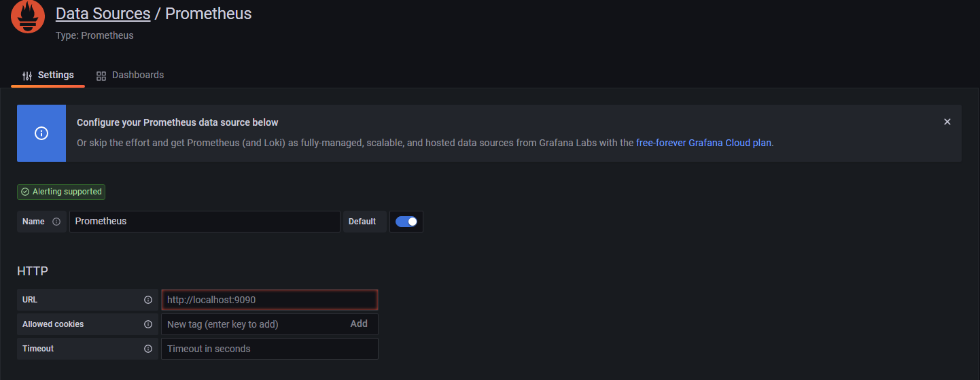
Task: Click the info icon beside Allowed cookies
Action: coord(148,324)
